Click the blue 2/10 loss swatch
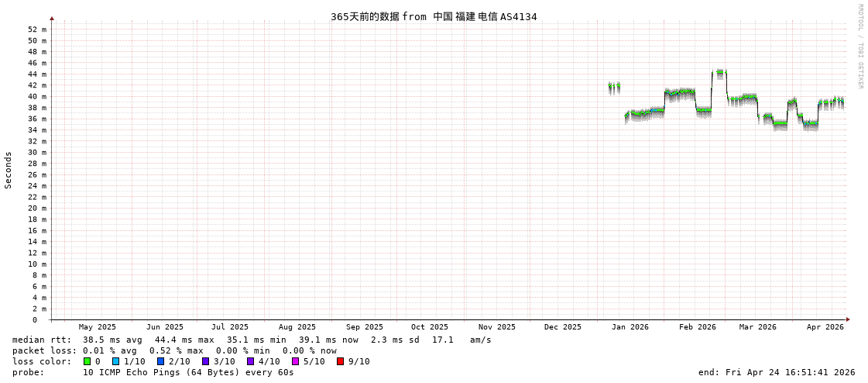Viewport: 868px width, 383px height. [161, 361]
